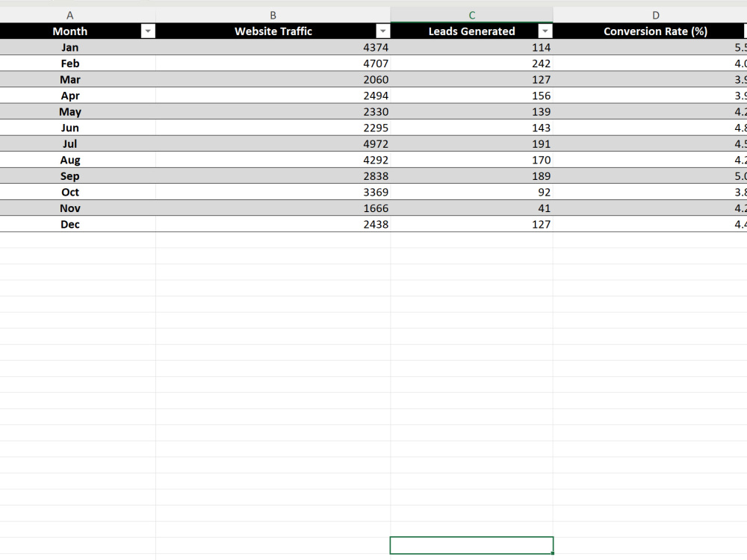Click the active selected cell in column C
This screenshot has height=560, width=747.
coord(471,545)
